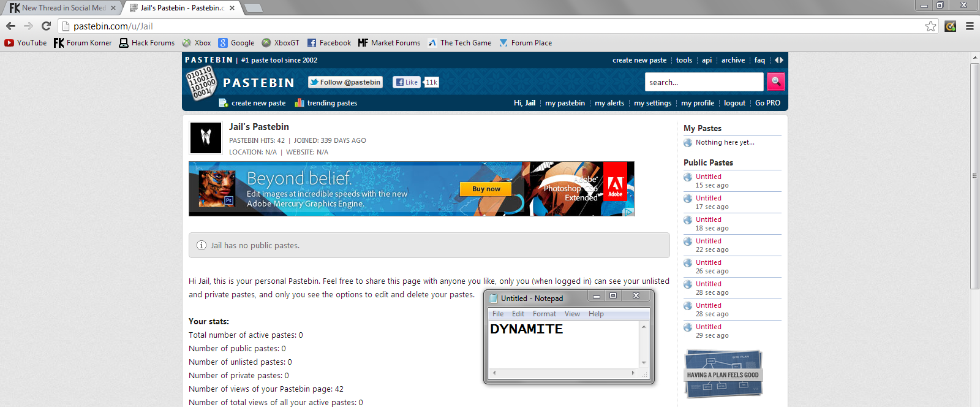Image resolution: width=980 pixels, height=407 pixels.
Task: Open the Facebook bookmark
Action: click(x=329, y=43)
